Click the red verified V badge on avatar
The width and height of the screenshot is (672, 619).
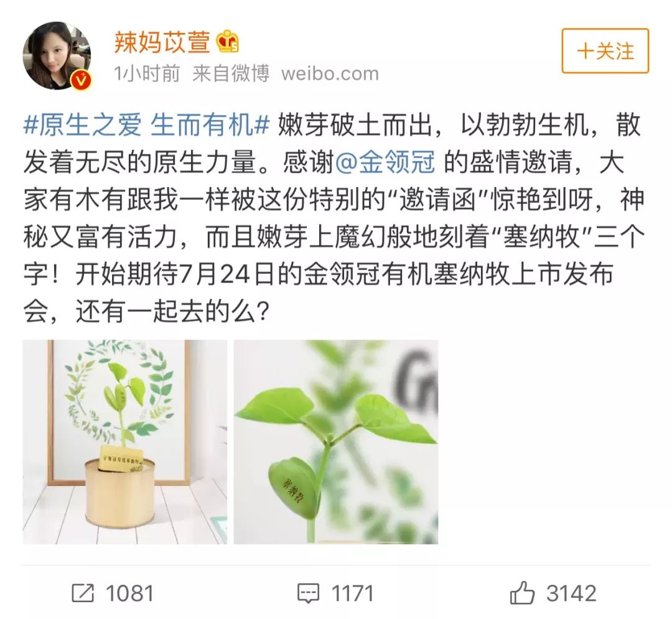point(82,80)
